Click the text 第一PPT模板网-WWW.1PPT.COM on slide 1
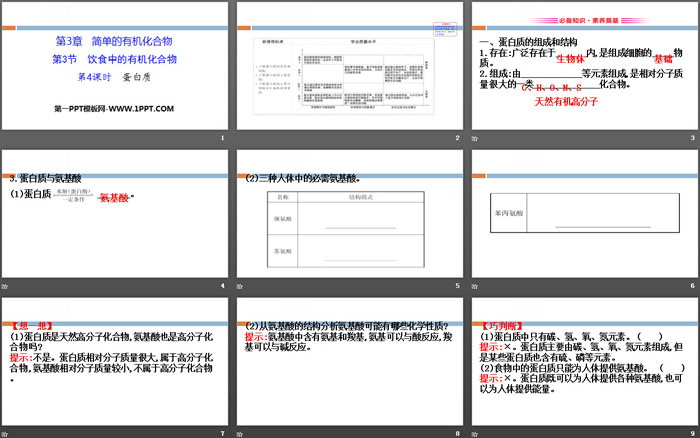 coord(114,108)
